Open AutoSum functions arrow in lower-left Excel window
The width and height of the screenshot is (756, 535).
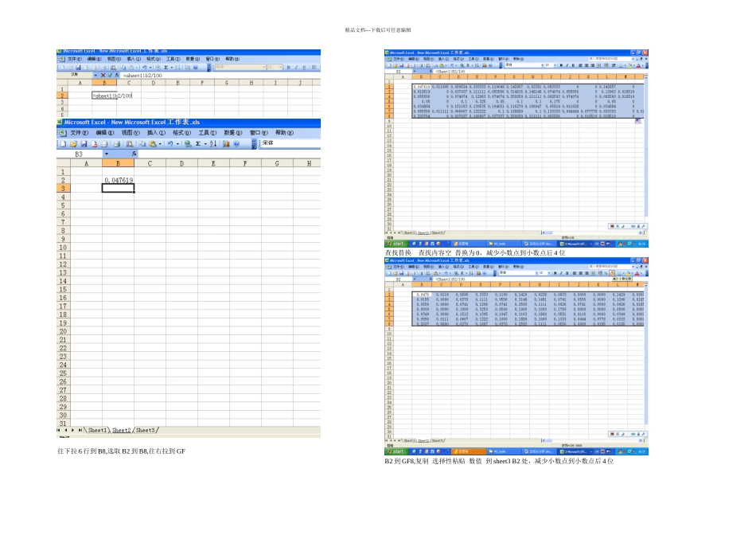pyautogui.click(x=205, y=144)
